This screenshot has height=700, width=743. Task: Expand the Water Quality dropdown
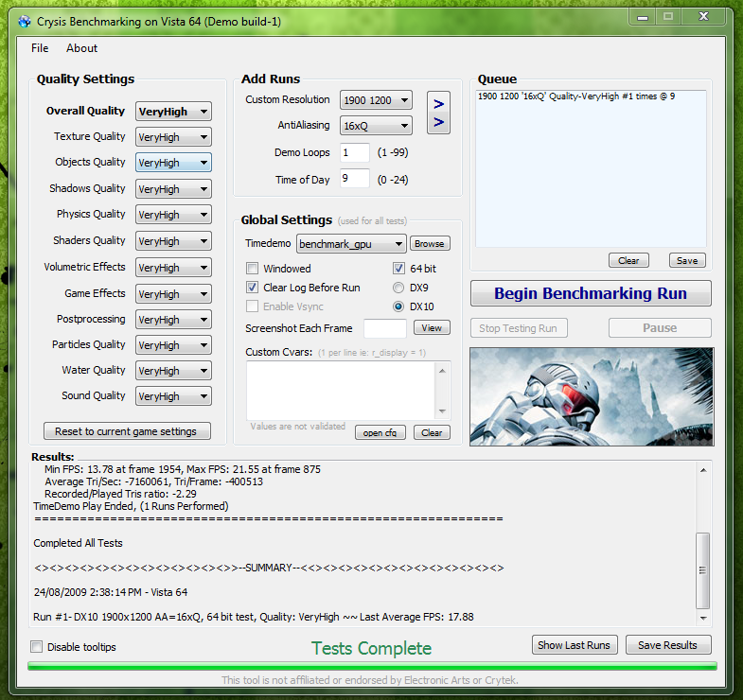(173, 371)
